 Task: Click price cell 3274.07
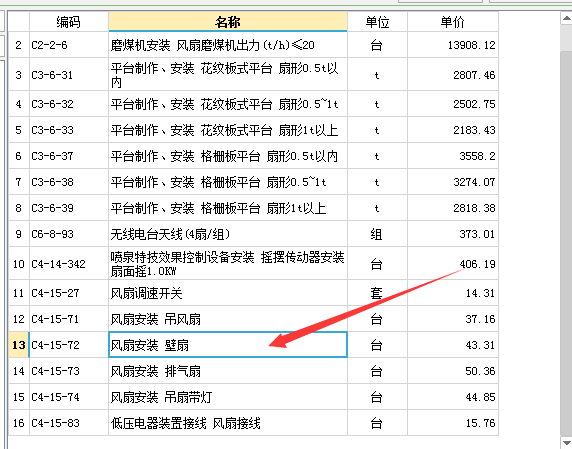(453, 182)
